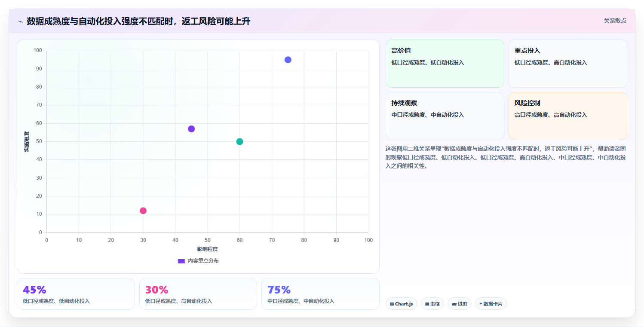Viewport: 644px width, 327px height.
Task: Select the 45% stat card
Action: pyautogui.click(x=76, y=294)
